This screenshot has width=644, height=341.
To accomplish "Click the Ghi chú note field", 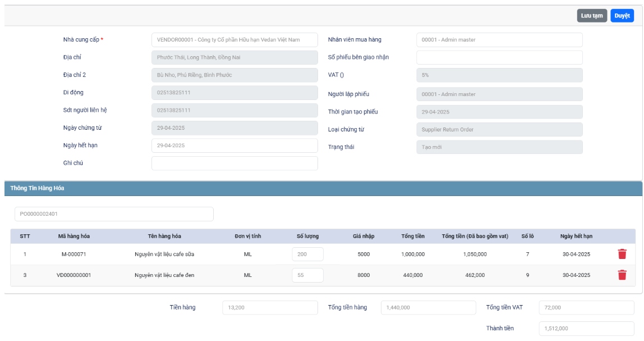I will 234,163.
